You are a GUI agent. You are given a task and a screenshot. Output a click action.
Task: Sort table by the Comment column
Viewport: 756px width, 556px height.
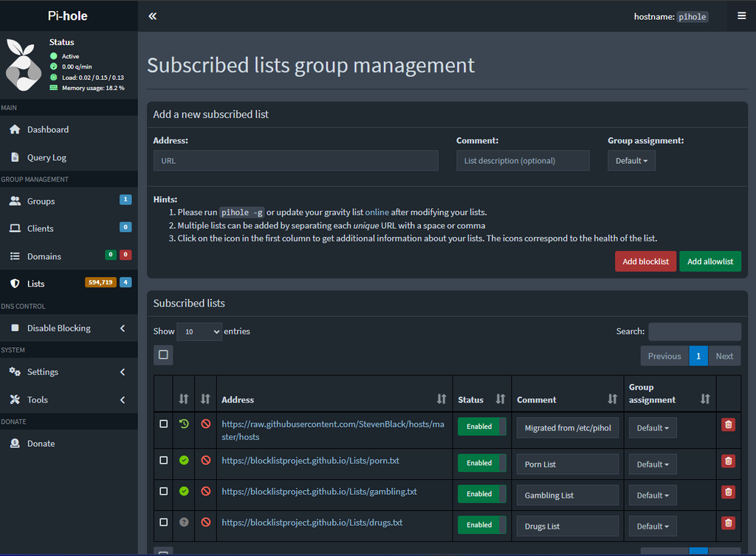click(x=612, y=399)
